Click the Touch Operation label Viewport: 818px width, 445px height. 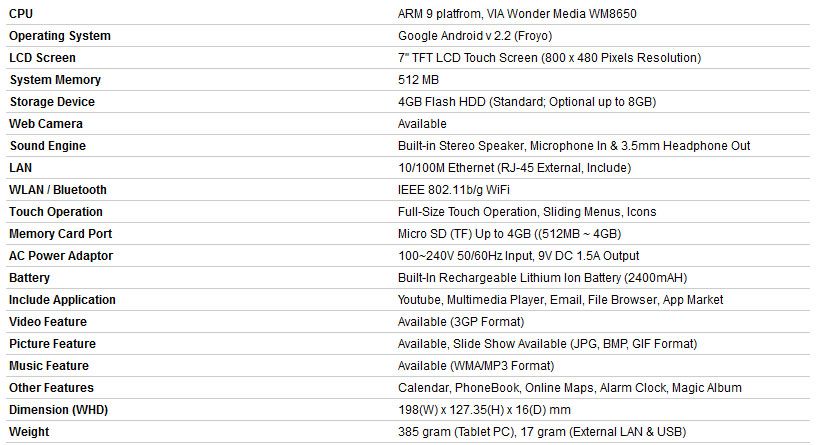coord(56,212)
